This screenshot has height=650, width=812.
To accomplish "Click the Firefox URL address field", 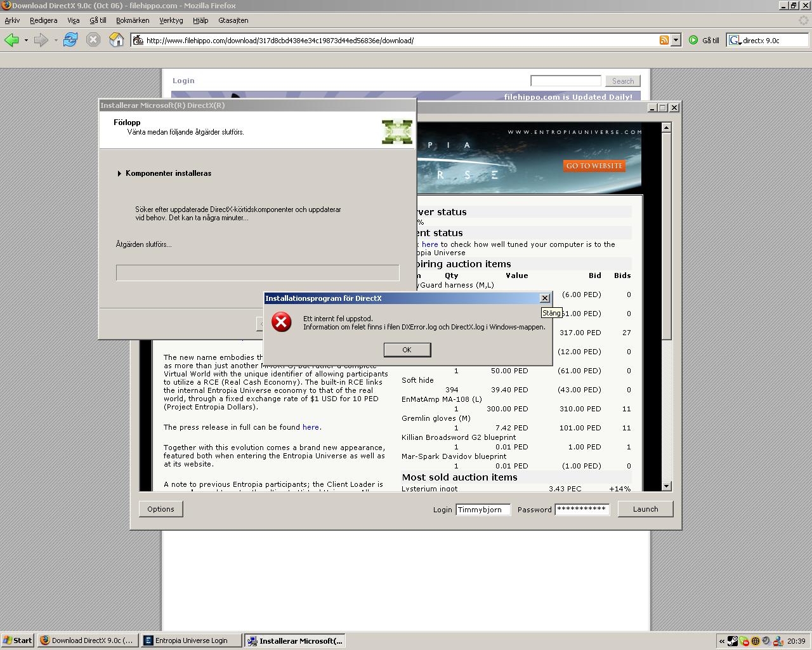I will 401,40.
